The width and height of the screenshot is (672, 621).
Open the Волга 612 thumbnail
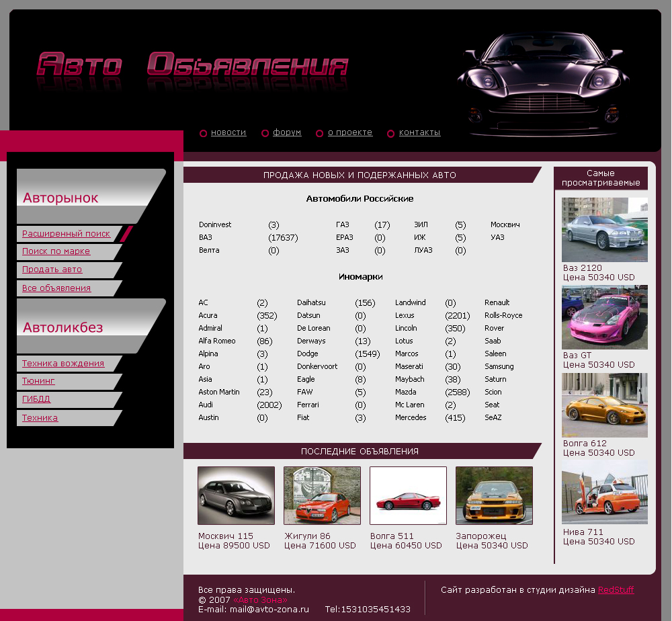605,405
